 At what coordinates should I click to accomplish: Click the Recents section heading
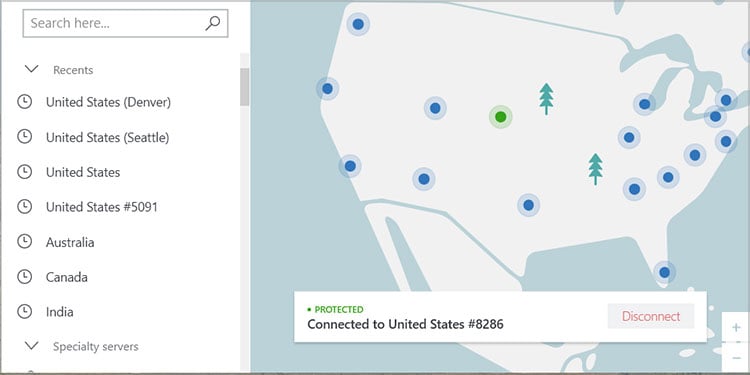[73, 70]
